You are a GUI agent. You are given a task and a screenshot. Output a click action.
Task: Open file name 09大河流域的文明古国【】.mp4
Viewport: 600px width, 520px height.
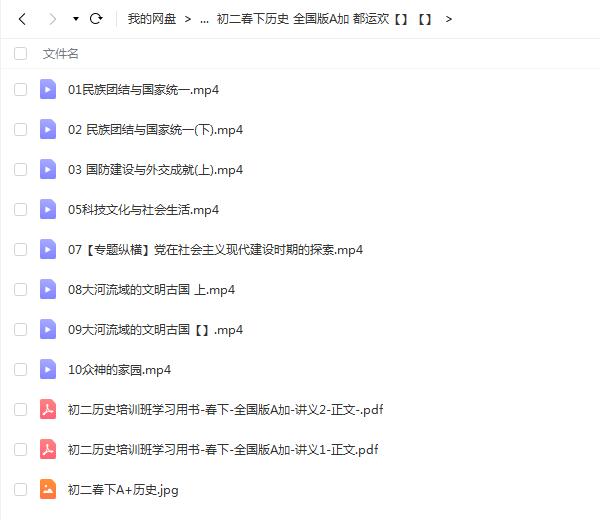pos(155,330)
